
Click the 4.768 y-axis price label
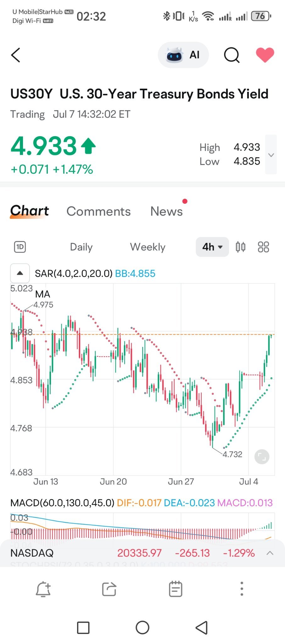[21, 428]
